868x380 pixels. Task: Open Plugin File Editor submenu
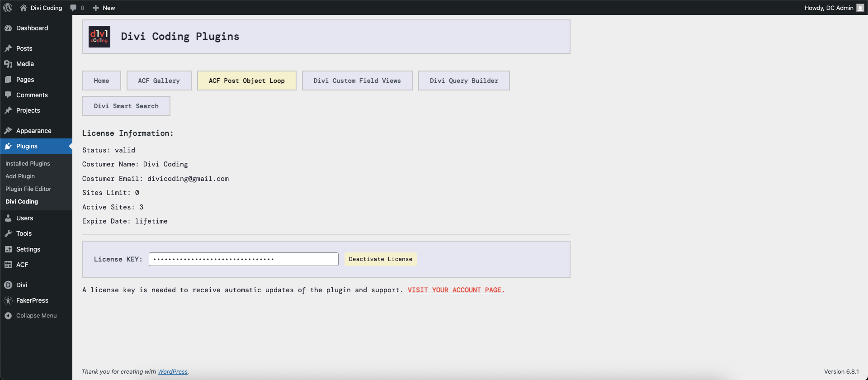coord(28,189)
